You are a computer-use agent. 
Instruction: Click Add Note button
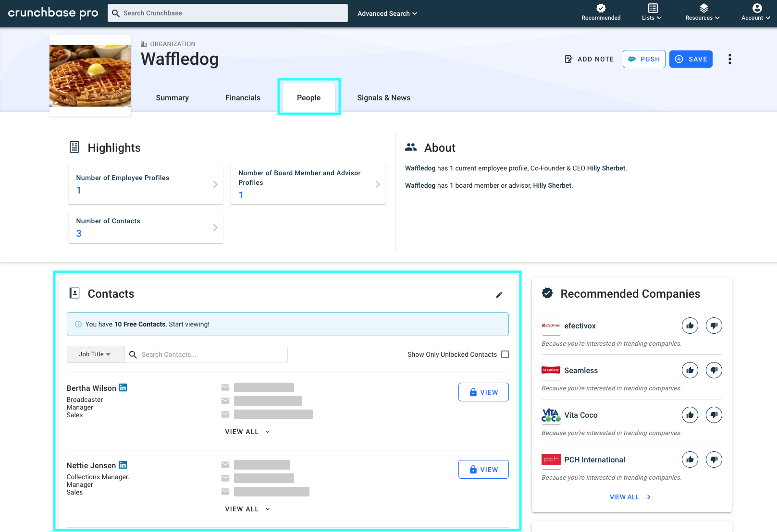tap(589, 59)
